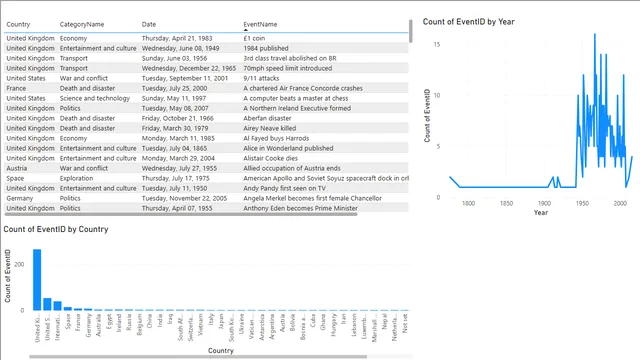Select 'Science and technology' category cell
640x360 pixels.
95,98
